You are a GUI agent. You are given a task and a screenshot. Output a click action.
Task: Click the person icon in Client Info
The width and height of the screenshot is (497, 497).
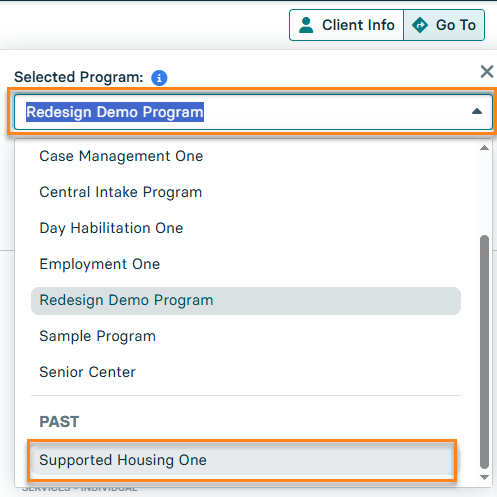[306, 25]
